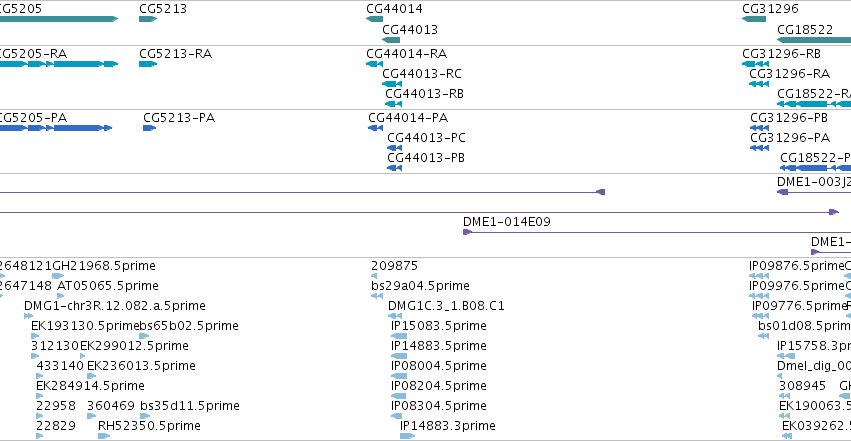Click the IP08004.5prime EST glyph
The height and width of the screenshot is (441, 851).
[x=399, y=376]
